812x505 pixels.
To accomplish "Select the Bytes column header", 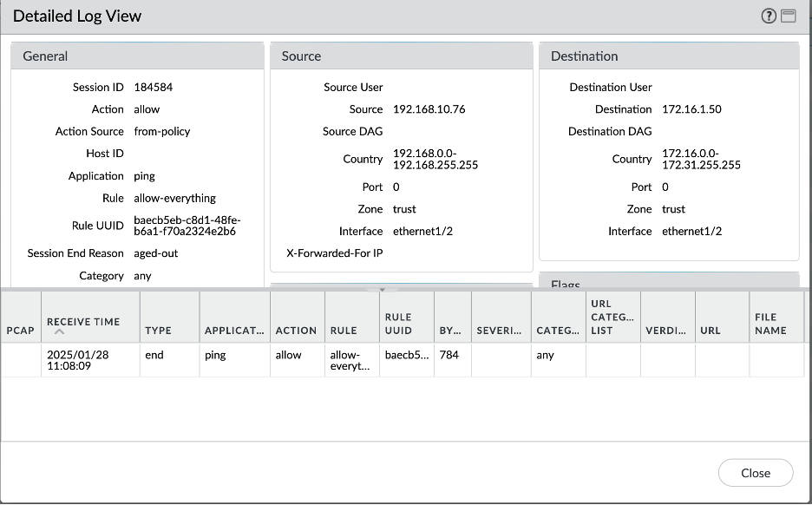I will pos(450,330).
